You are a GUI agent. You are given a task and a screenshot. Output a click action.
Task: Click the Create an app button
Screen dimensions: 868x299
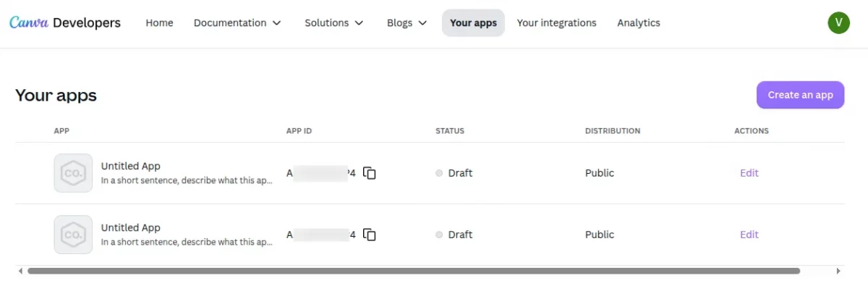click(801, 95)
